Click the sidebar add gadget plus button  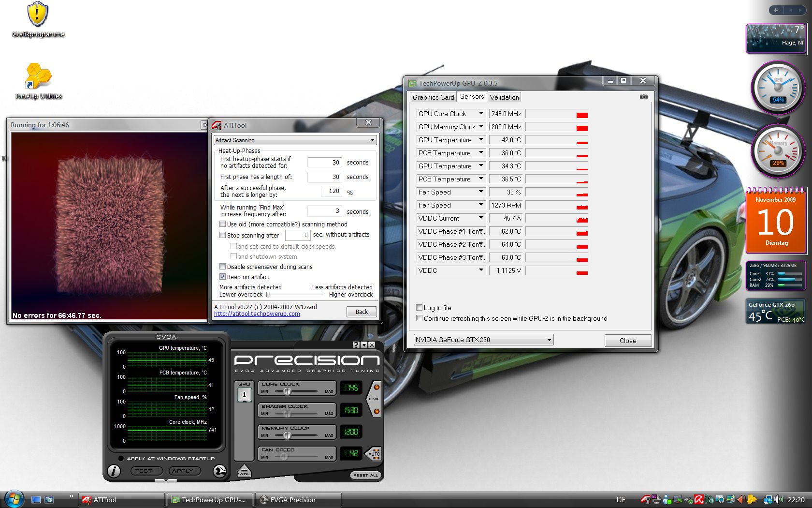[x=776, y=10]
